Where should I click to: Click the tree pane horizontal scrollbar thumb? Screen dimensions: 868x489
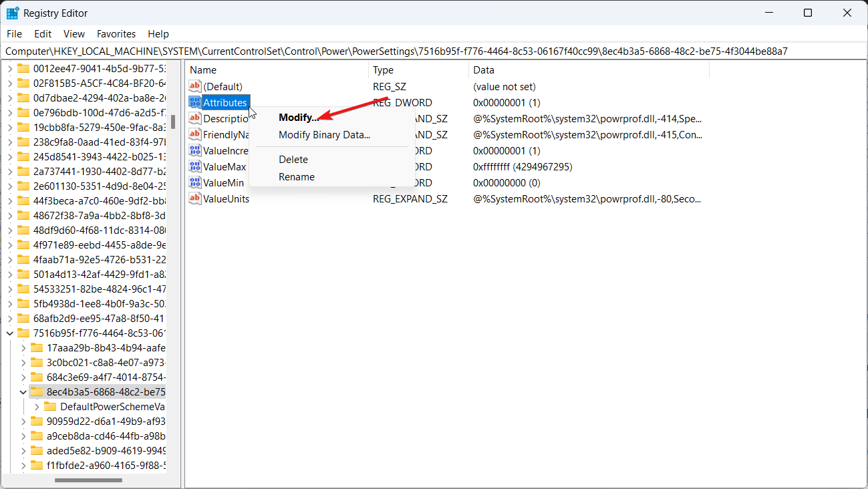click(x=88, y=480)
